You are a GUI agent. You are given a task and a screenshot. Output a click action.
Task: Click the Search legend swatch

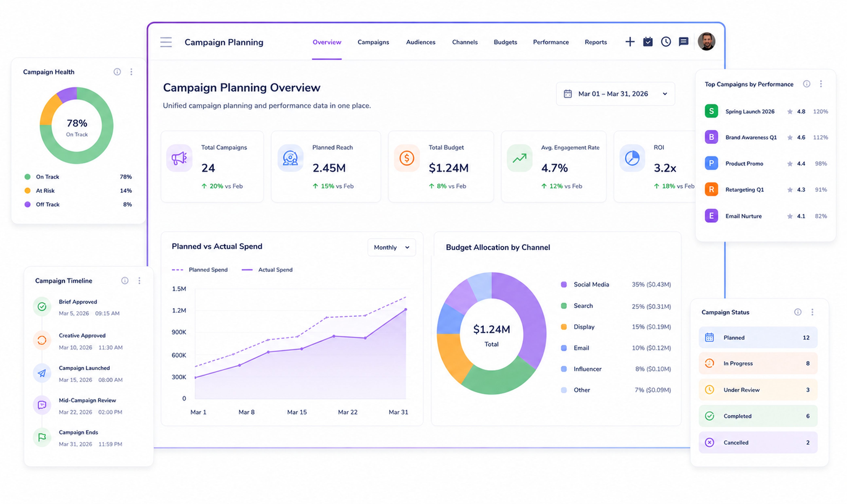click(564, 306)
